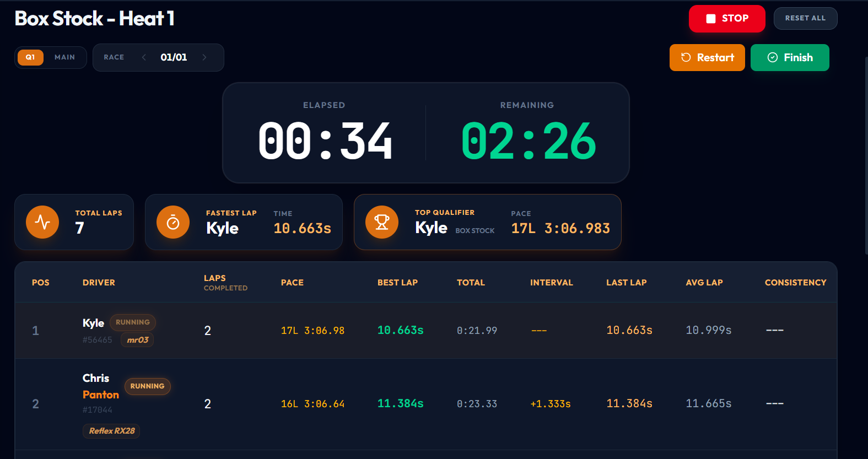Click the RESET ALL button
The width and height of the screenshot is (868, 459).
[805, 18]
